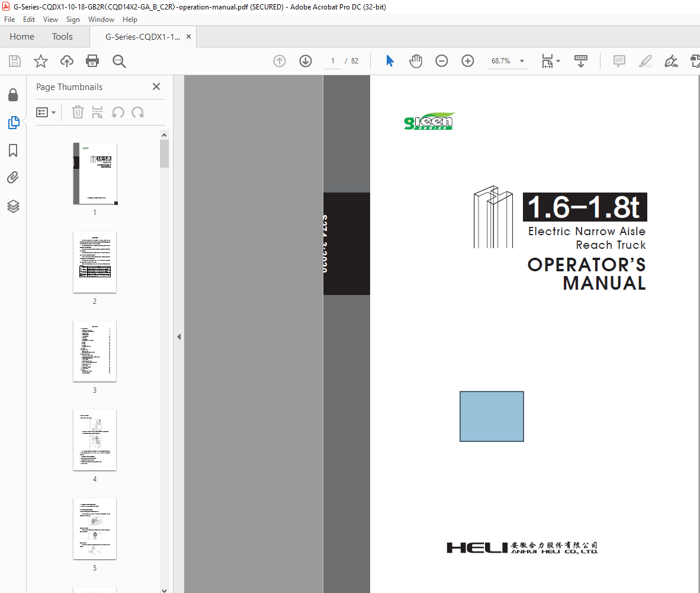Open the Find text search icon
Image resolution: width=700 pixels, height=593 pixels.
pos(119,61)
